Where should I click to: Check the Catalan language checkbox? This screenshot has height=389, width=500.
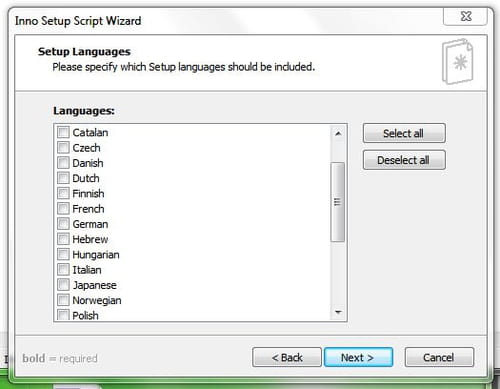pyautogui.click(x=63, y=132)
